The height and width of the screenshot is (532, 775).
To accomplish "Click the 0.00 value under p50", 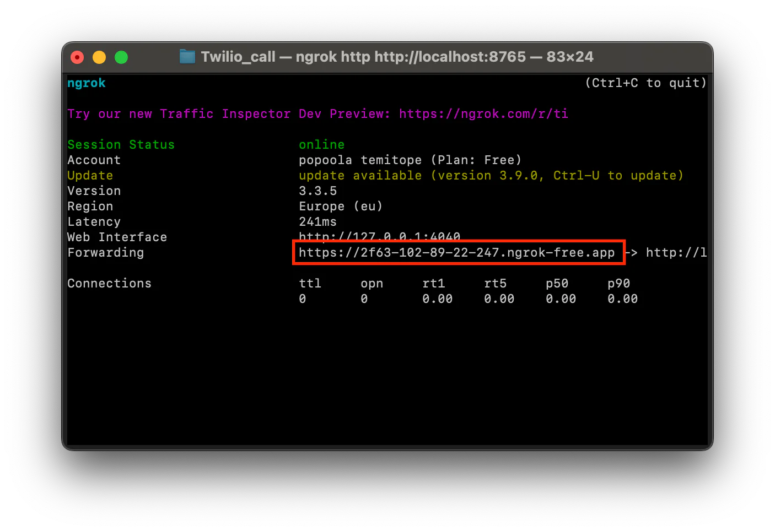I will pyautogui.click(x=561, y=299).
